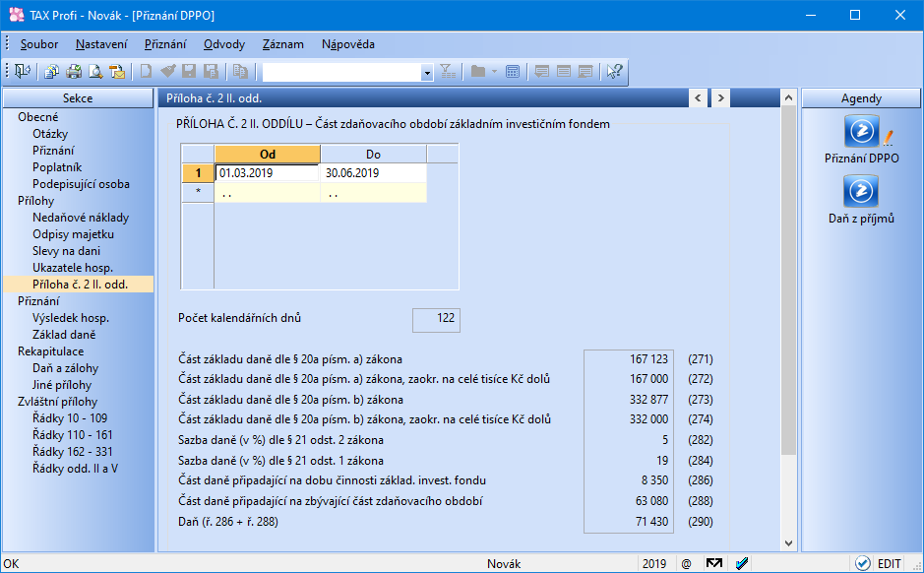
Task: Click the black envelope status bar icon
Action: pos(714,563)
